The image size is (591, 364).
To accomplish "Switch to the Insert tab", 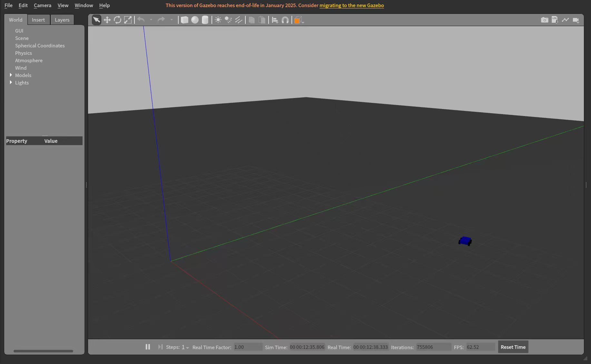I will 38,20.
